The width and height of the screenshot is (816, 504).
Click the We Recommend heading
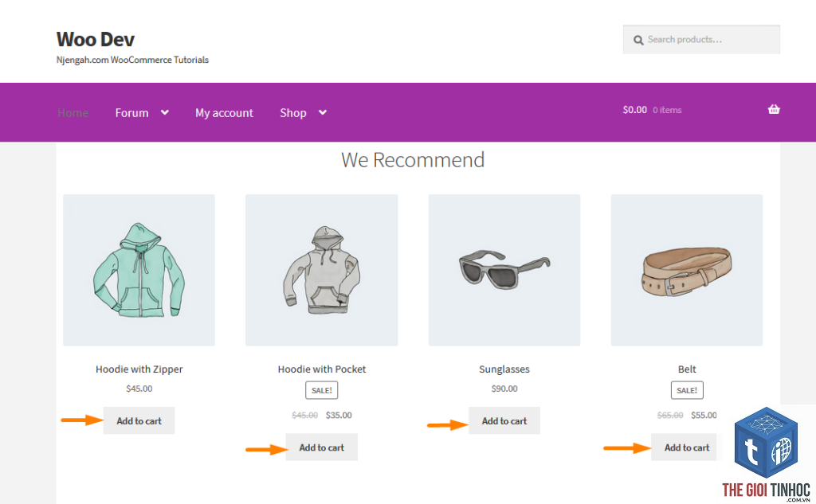click(413, 160)
